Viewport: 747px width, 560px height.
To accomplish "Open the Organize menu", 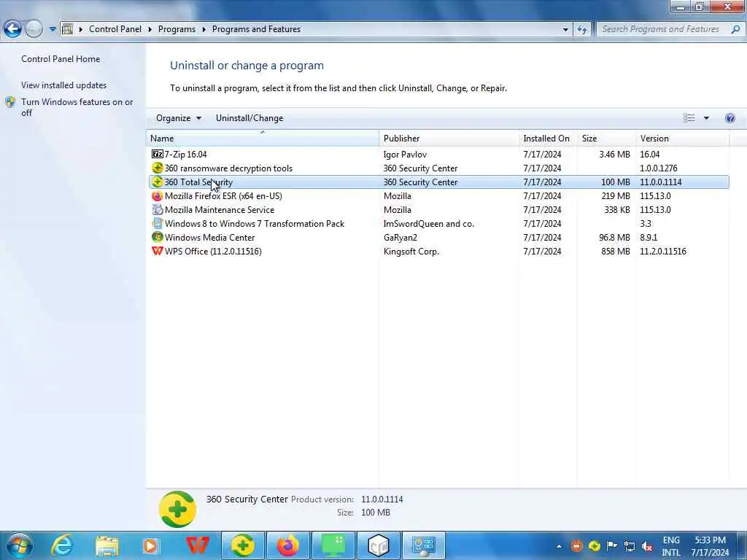I will coord(179,118).
